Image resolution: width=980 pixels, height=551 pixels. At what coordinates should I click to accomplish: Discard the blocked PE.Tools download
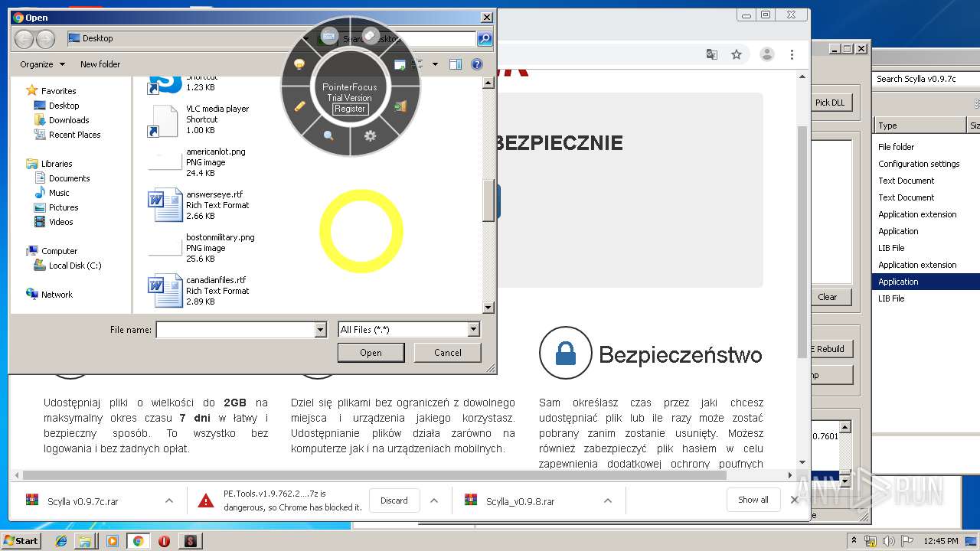[x=394, y=500]
